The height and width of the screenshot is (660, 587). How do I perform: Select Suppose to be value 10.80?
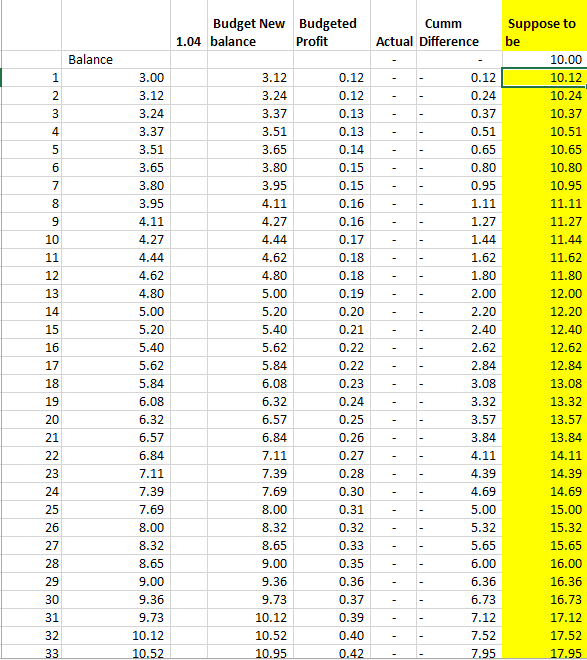point(545,168)
